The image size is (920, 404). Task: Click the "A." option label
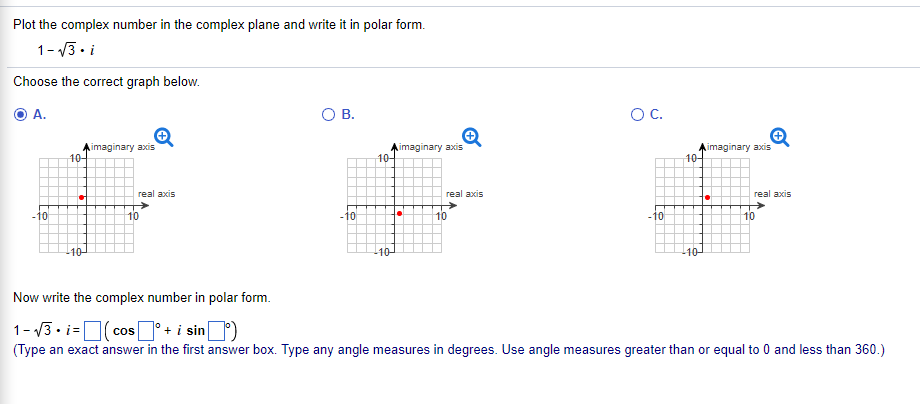(x=39, y=115)
